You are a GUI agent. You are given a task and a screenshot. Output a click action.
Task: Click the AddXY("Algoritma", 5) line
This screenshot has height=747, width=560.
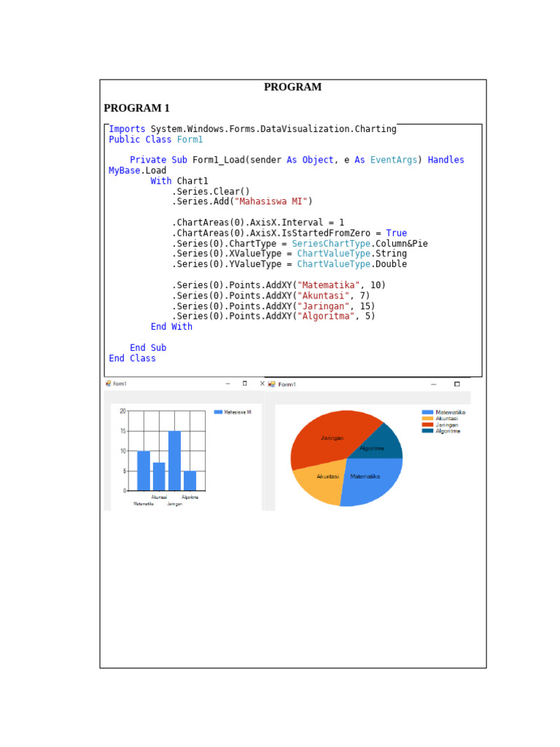(274, 316)
